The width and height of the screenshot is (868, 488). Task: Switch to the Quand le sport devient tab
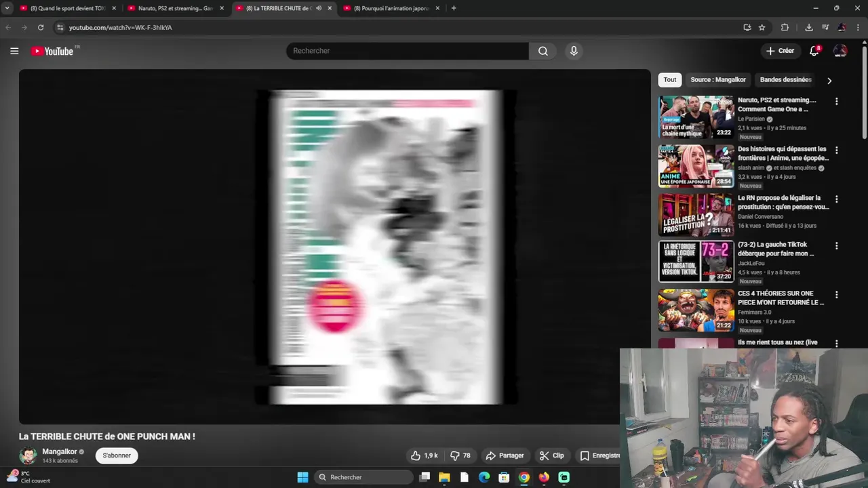coord(67,8)
